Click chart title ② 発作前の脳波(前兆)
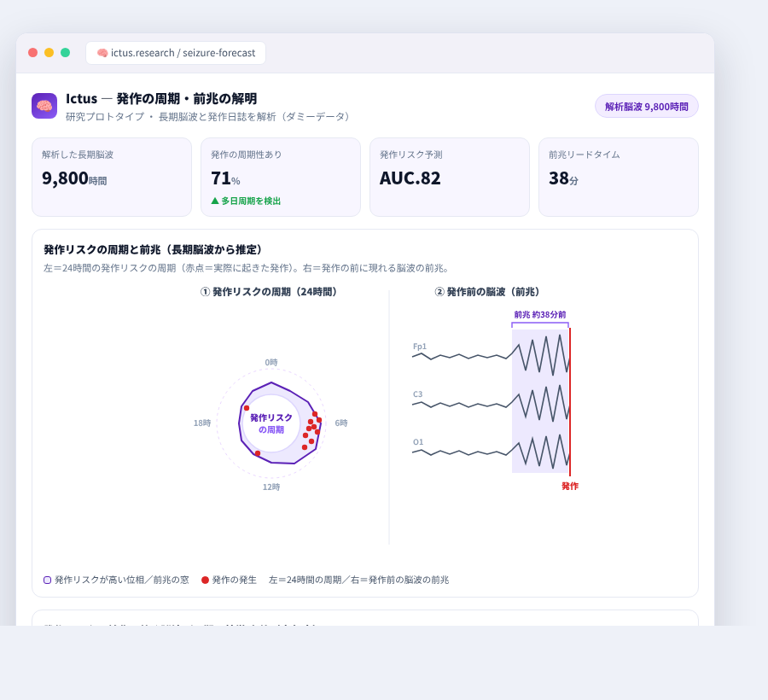 click(487, 292)
